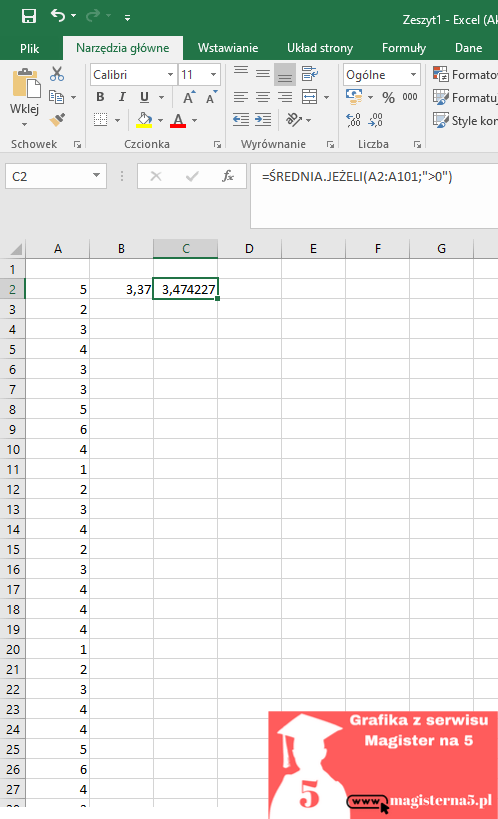Open the Formuły ribbon tab
Image resolution: width=498 pixels, height=819 pixels.
(x=404, y=48)
